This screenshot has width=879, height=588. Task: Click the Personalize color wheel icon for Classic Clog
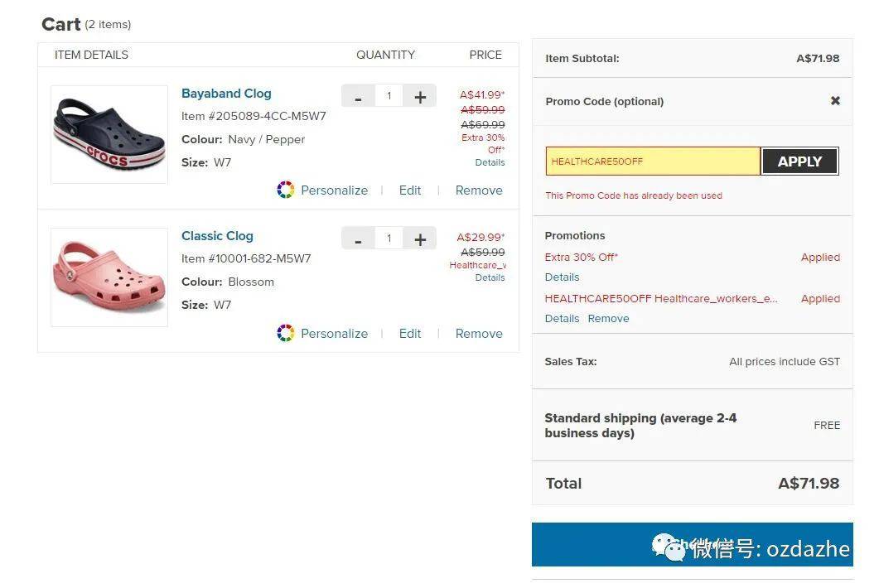click(285, 333)
